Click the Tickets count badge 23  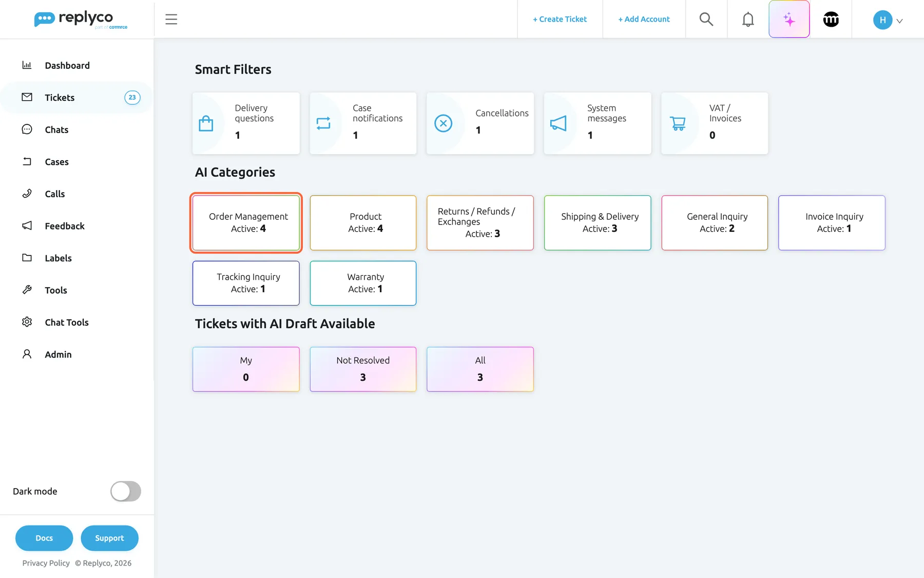point(132,97)
